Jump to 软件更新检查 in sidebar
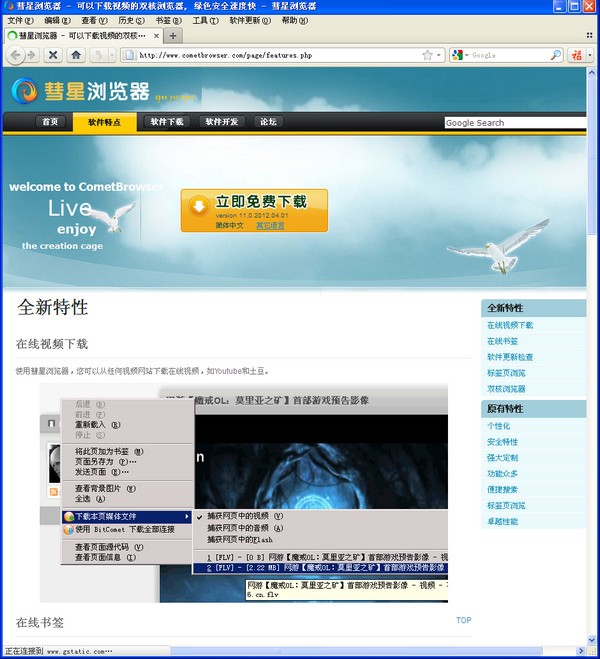The height and width of the screenshot is (659, 600). (x=510, y=357)
